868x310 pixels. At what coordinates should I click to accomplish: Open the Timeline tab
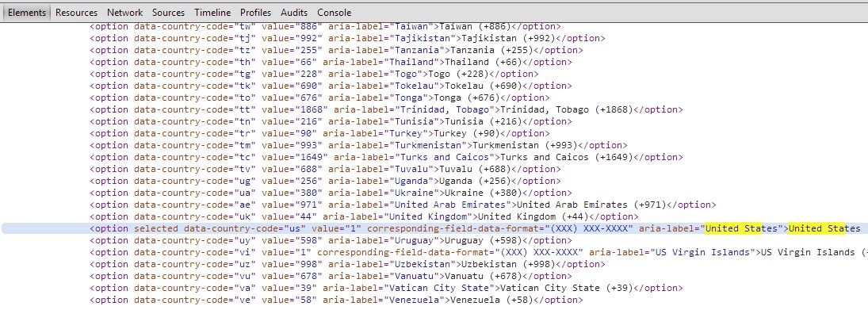click(x=212, y=12)
